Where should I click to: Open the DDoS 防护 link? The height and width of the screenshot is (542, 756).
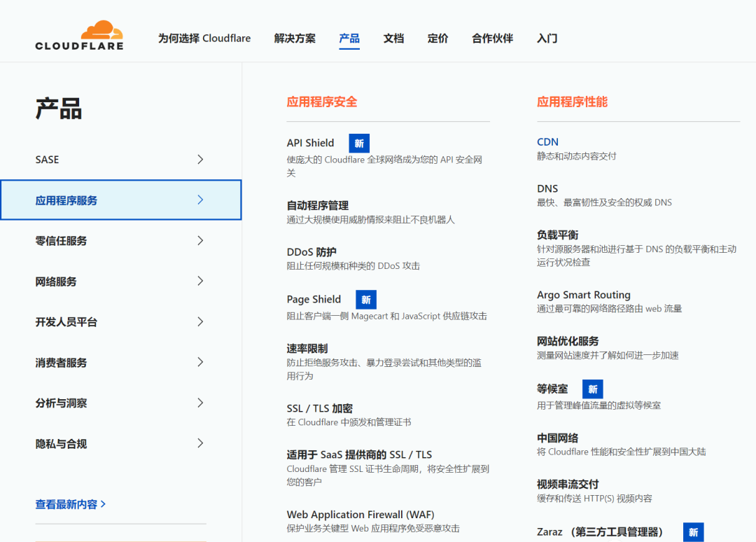[x=311, y=251]
